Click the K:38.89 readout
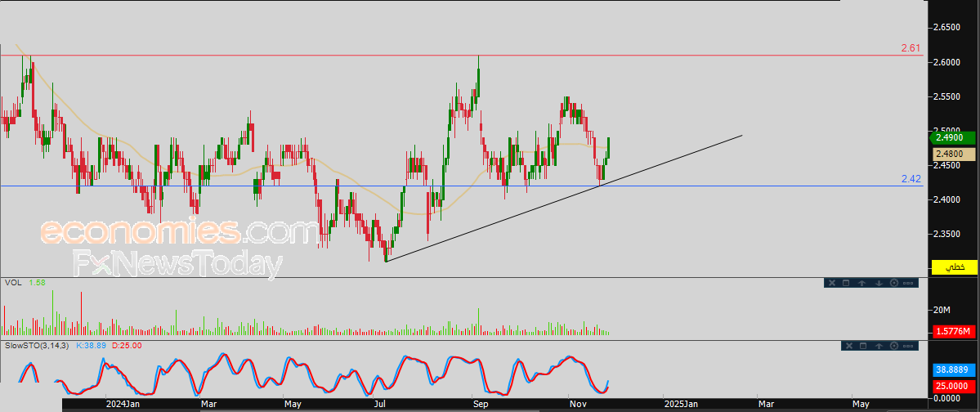Viewport: 980px width, 412px height. click(x=90, y=345)
